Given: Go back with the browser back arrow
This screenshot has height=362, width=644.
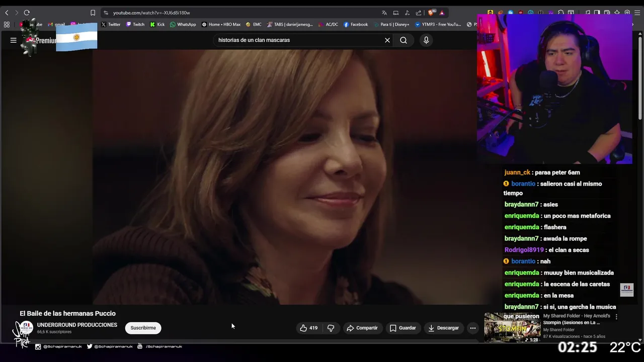Looking at the screenshot, I should click(7, 13).
